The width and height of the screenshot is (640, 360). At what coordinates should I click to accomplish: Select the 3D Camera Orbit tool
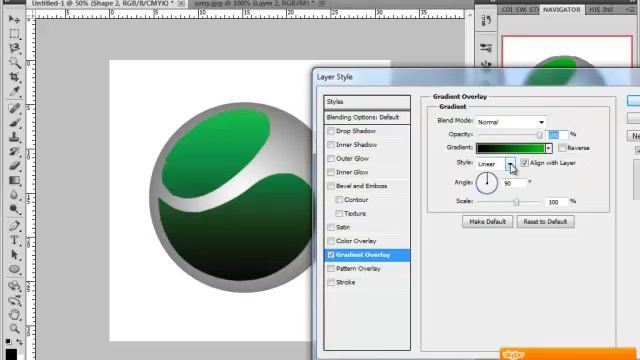coord(14,300)
